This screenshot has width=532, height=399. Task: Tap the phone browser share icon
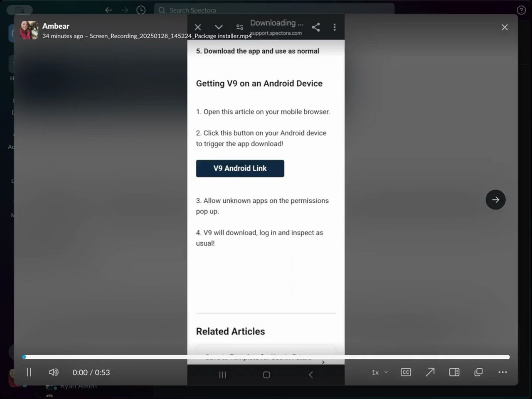[x=316, y=27]
